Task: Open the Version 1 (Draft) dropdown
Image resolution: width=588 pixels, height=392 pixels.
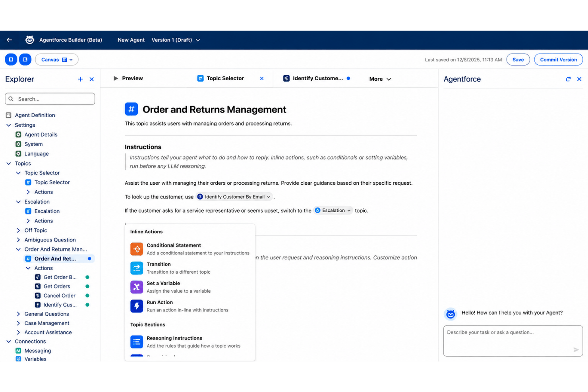Action: [x=176, y=40]
